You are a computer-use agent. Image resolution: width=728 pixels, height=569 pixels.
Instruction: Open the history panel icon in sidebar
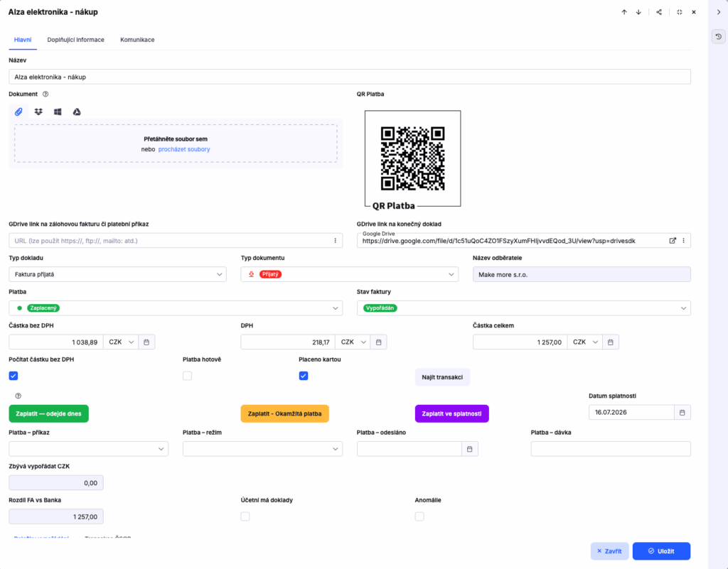[718, 37]
